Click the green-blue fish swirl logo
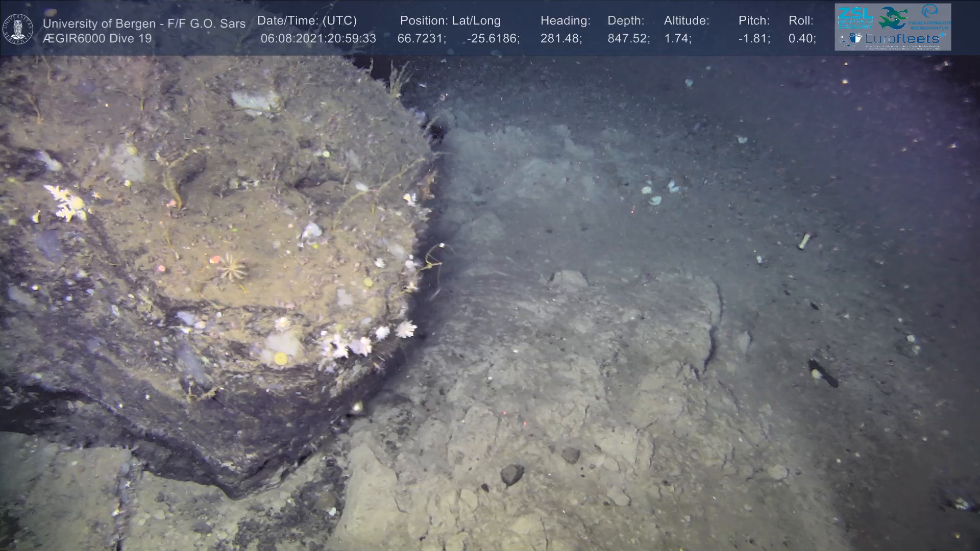Image resolution: width=980 pixels, height=551 pixels. click(x=893, y=18)
